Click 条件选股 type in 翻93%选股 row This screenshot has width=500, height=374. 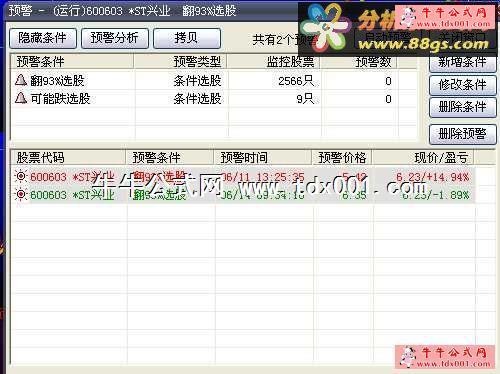click(x=197, y=81)
